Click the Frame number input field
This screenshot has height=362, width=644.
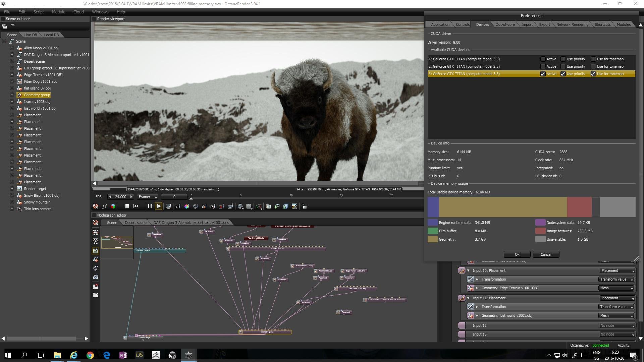pyautogui.click(x=174, y=197)
